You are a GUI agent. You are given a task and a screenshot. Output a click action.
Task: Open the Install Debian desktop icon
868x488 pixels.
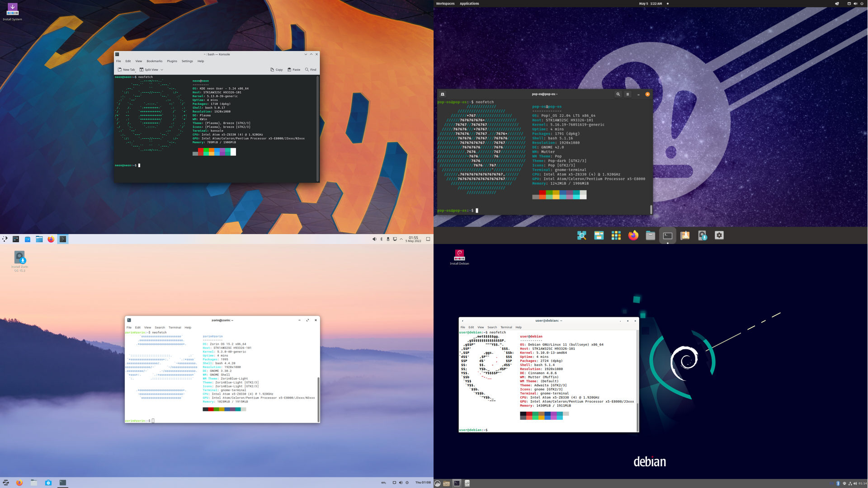[459, 257]
